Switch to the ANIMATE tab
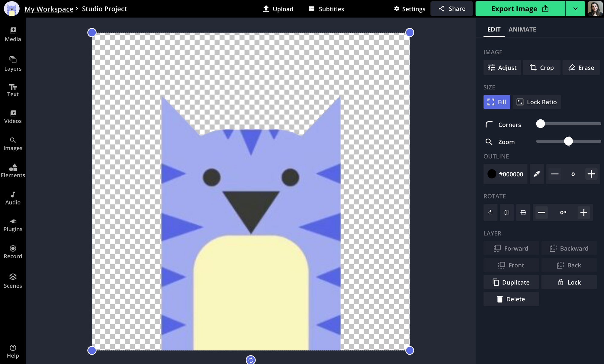The image size is (604, 364). coord(522,30)
